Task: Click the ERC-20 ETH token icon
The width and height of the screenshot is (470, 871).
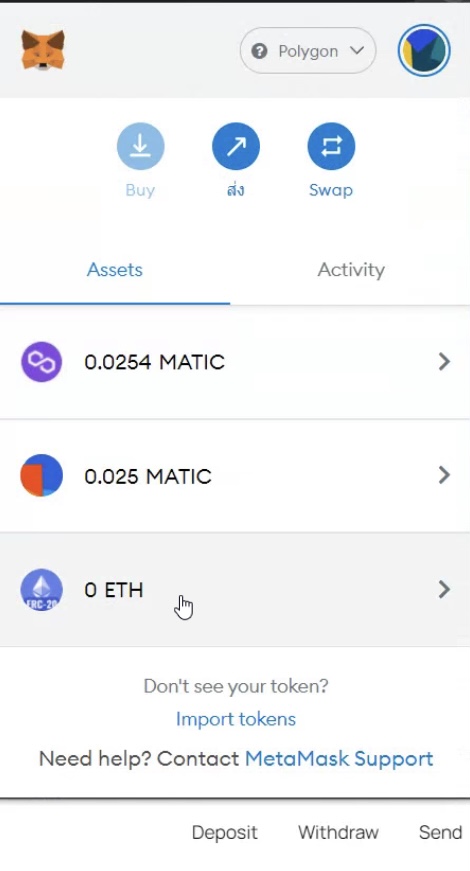Action: (x=42, y=589)
